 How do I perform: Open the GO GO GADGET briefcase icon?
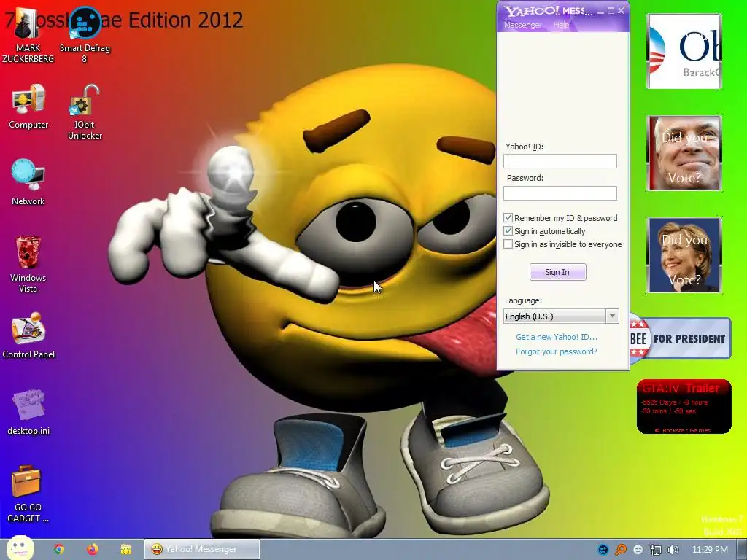(28, 494)
